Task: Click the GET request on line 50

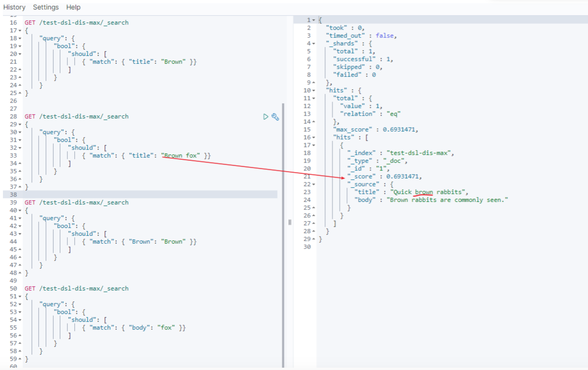Action: (x=76, y=289)
